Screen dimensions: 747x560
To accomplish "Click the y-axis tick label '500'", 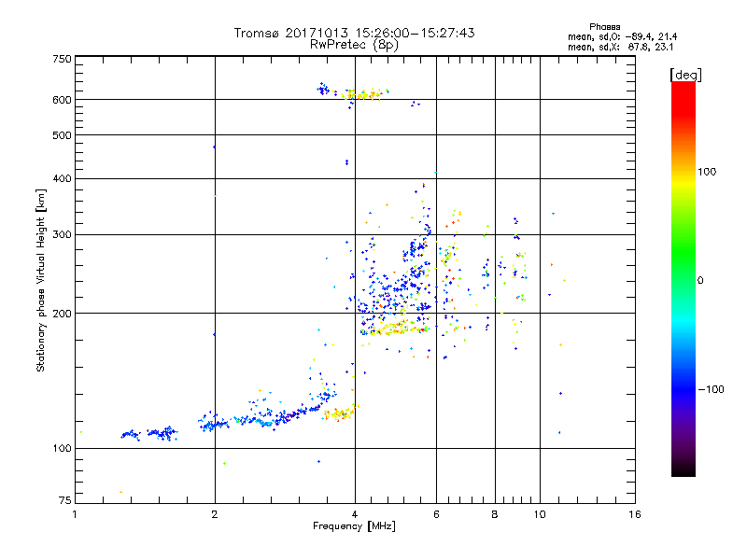I will click(x=63, y=135).
